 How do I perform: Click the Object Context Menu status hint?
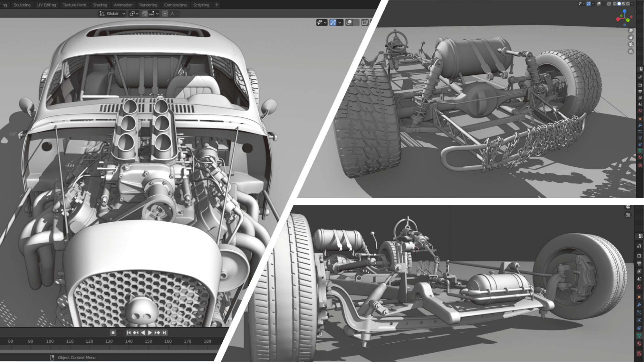[x=77, y=357]
